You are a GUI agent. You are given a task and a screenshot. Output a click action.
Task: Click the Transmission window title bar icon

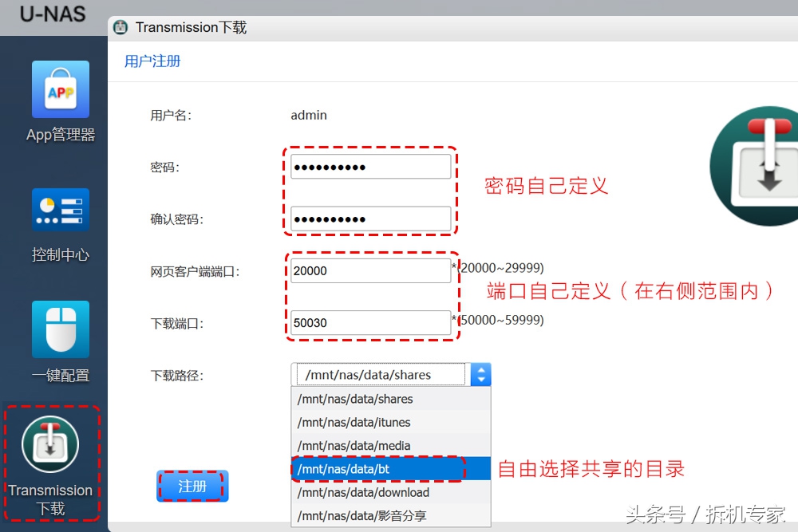pyautogui.click(x=120, y=27)
